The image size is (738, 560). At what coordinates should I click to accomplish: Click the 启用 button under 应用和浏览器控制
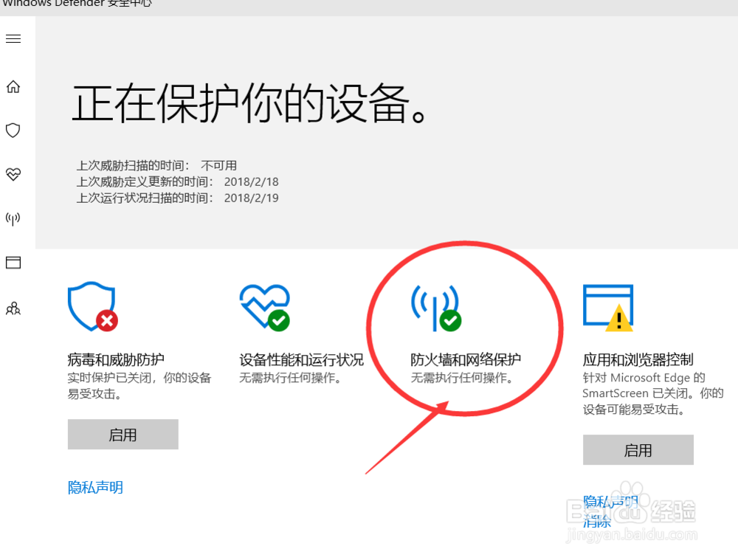coord(638,450)
